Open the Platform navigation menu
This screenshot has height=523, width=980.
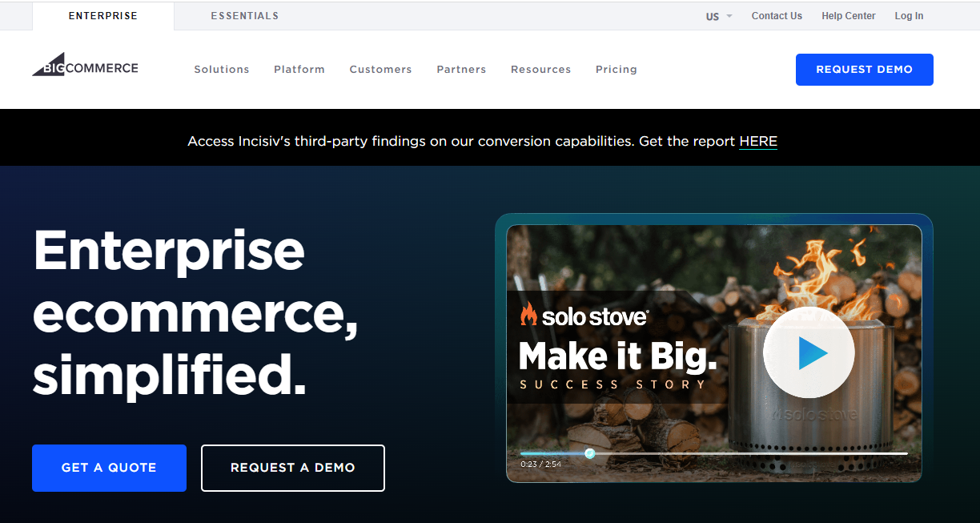(299, 70)
